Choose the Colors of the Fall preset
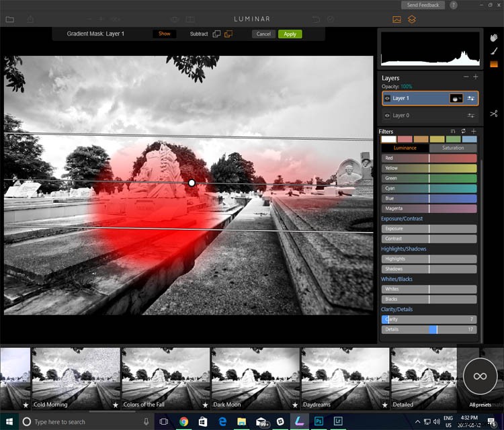 tap(166, 378)
